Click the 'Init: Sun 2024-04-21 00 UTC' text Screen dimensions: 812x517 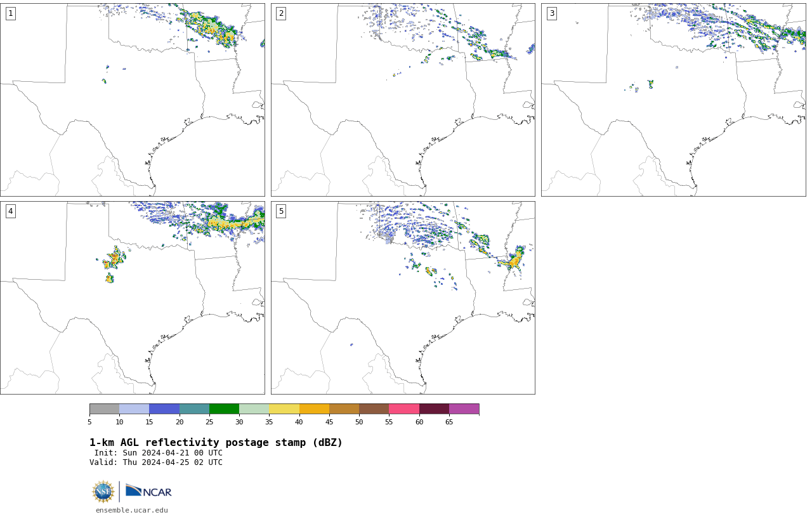click(x=159, y=453)
